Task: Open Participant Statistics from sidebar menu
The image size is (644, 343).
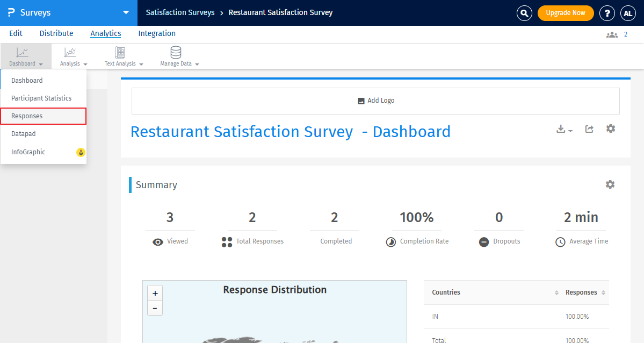Action: point(41,98)
